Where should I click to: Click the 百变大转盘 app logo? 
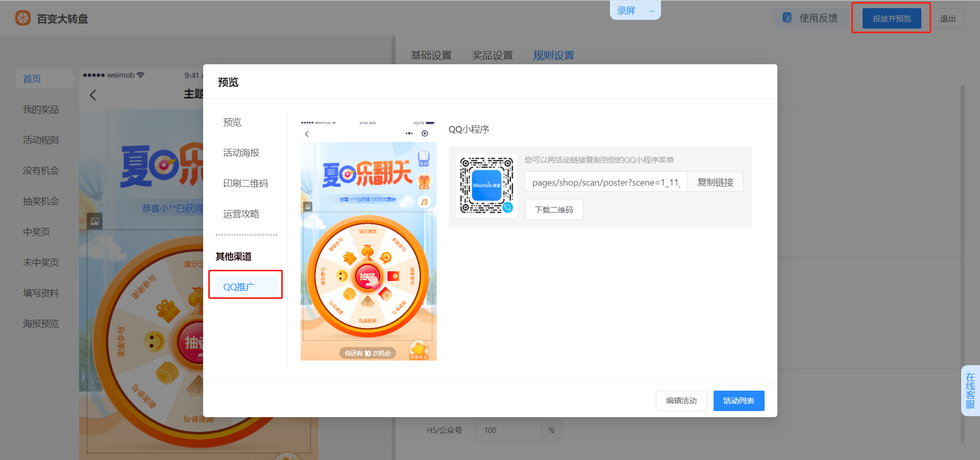coord(23,18)
